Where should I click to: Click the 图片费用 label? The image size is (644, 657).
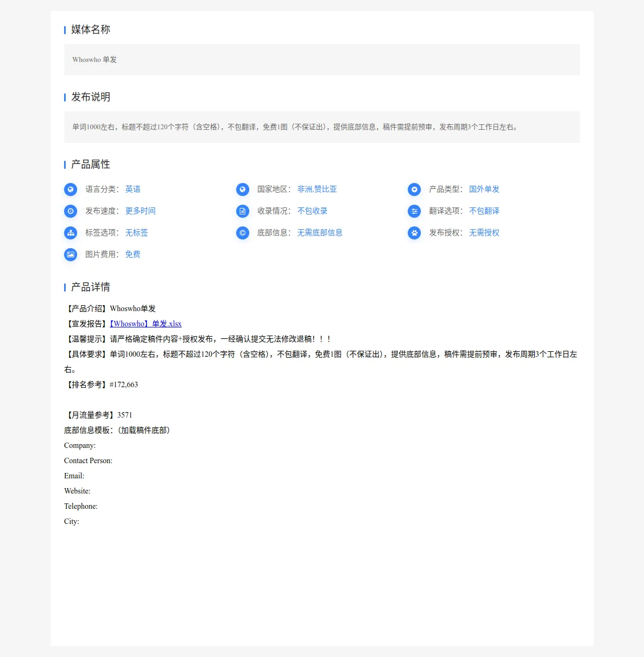[x=102, y=255]
